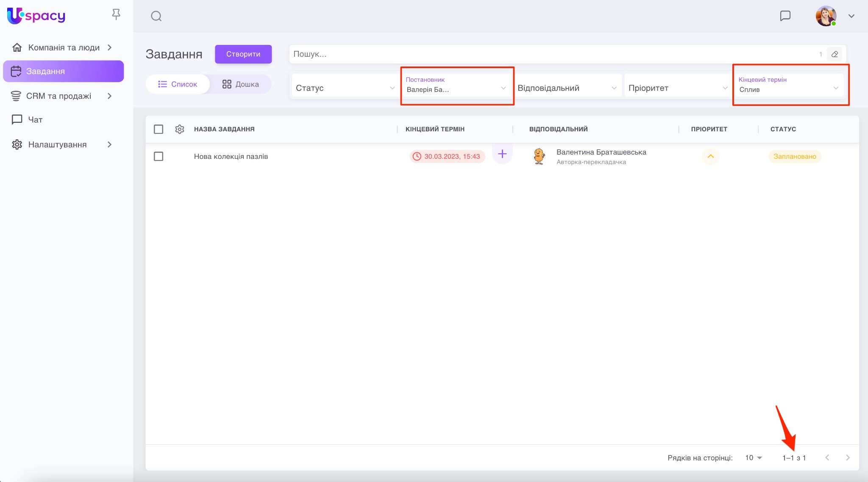
Task: Click the search magnifier icon in header
Action: 156,16
